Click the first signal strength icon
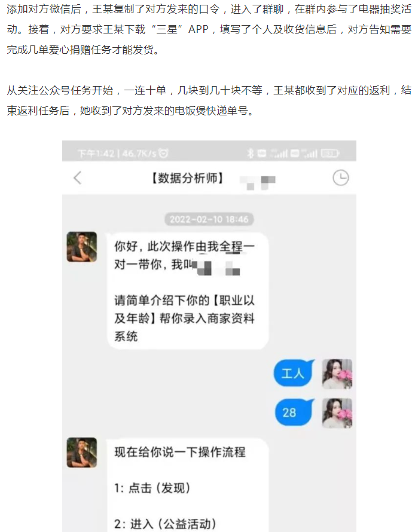Screen dimensions: 415x532 click(279, 154)
